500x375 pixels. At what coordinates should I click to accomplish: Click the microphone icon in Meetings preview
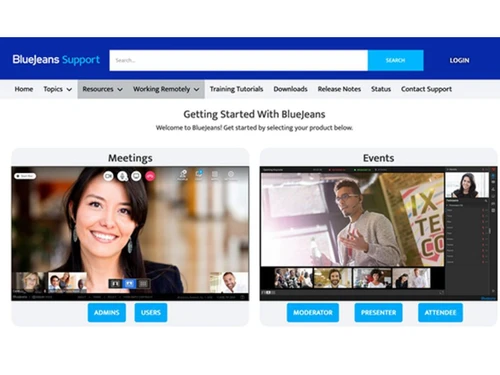click(x=122, y=176)
